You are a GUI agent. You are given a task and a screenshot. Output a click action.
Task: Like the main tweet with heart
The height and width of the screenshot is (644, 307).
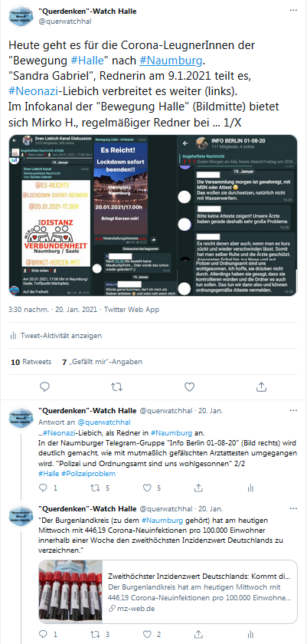[189, 386]
